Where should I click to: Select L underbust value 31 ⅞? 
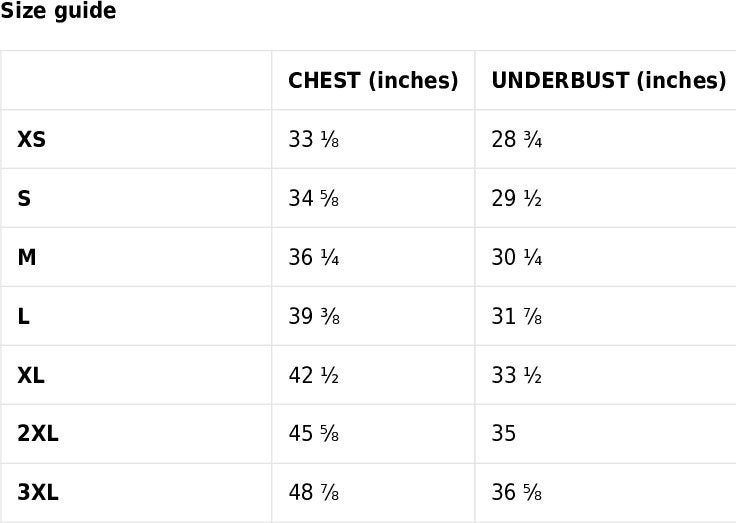point(517,316)
